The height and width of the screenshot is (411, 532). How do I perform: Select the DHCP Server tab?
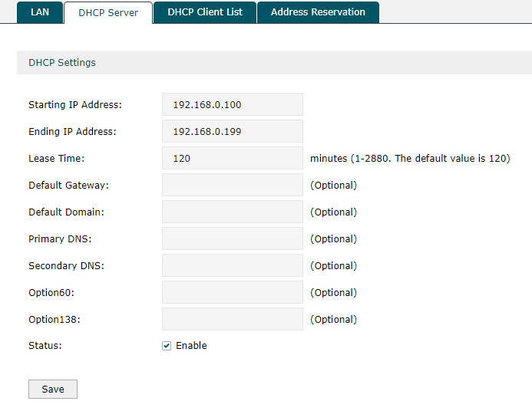click(x=108, y=12)
